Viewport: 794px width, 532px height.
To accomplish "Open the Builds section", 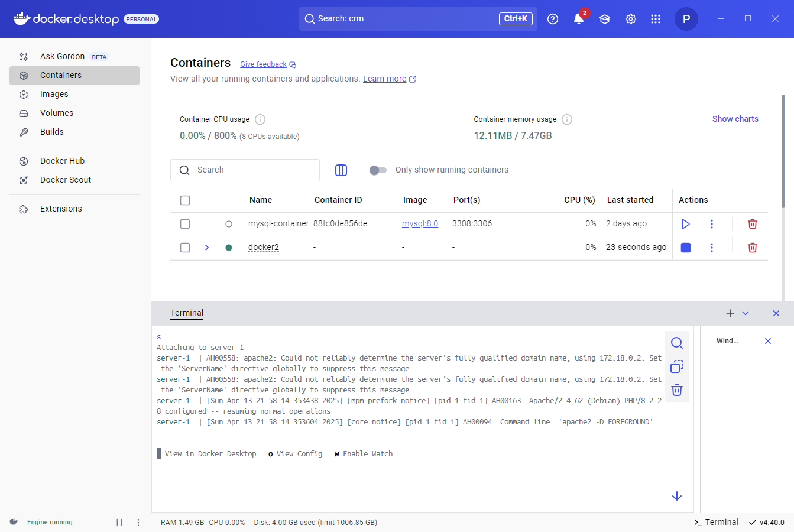I will point(74,132).
